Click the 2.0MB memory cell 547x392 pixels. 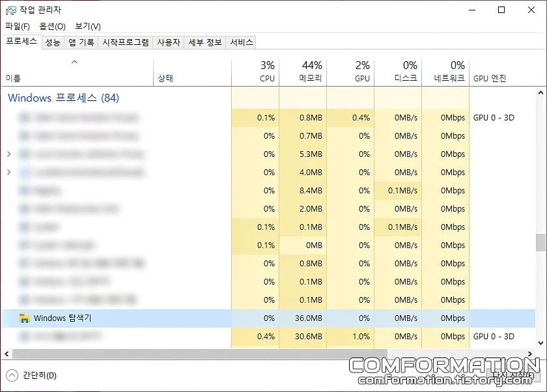pyautogui.click(x=303, y=208)
